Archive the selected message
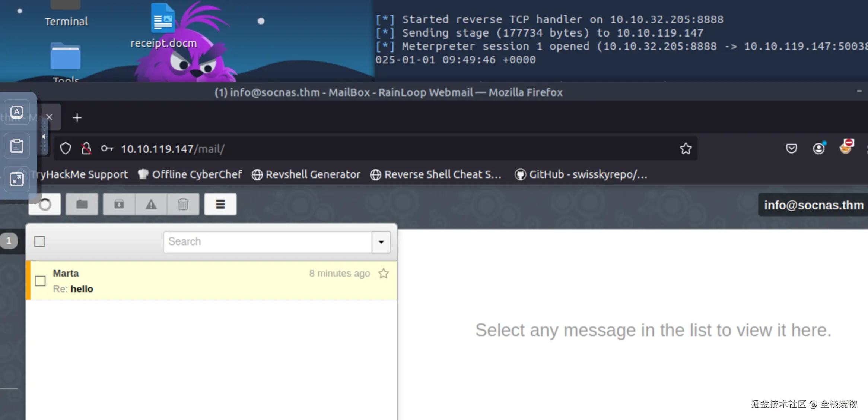Screen dimensions: 868x420 click(x=119, y=204)
